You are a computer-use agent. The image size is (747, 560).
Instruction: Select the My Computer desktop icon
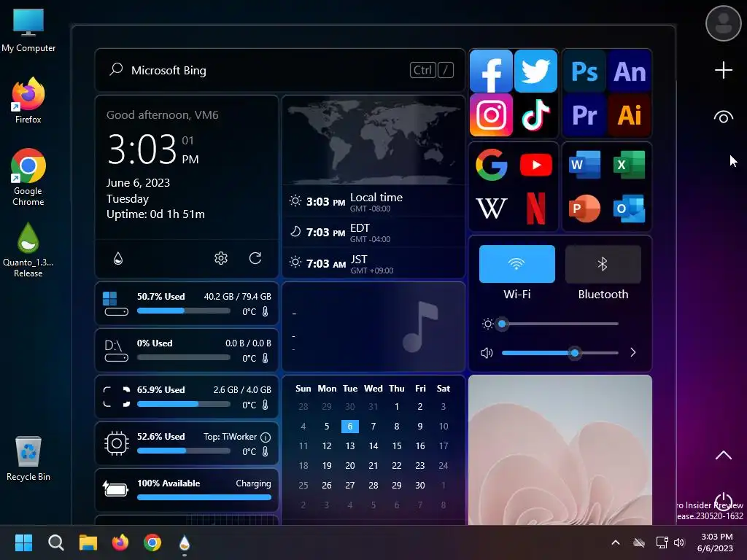28,31
